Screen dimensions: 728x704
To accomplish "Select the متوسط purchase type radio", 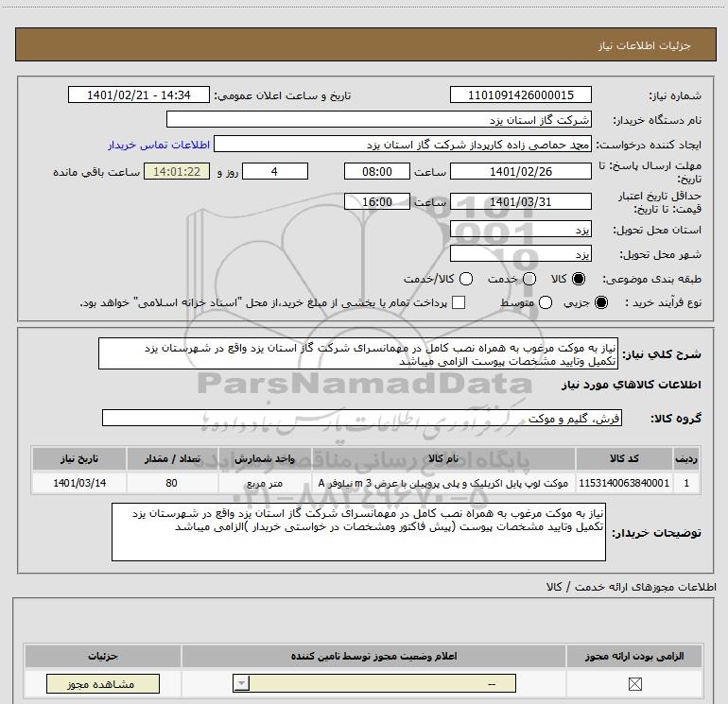I will 546,302.
